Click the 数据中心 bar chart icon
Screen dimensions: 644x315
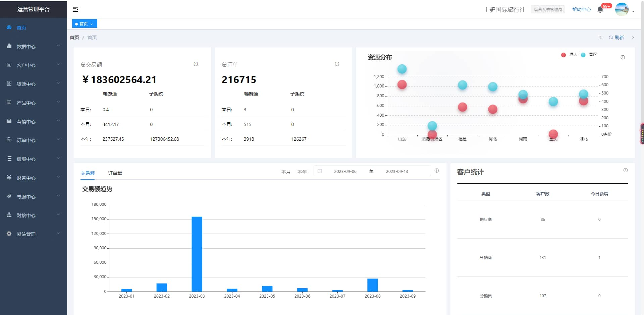point(9,46)
